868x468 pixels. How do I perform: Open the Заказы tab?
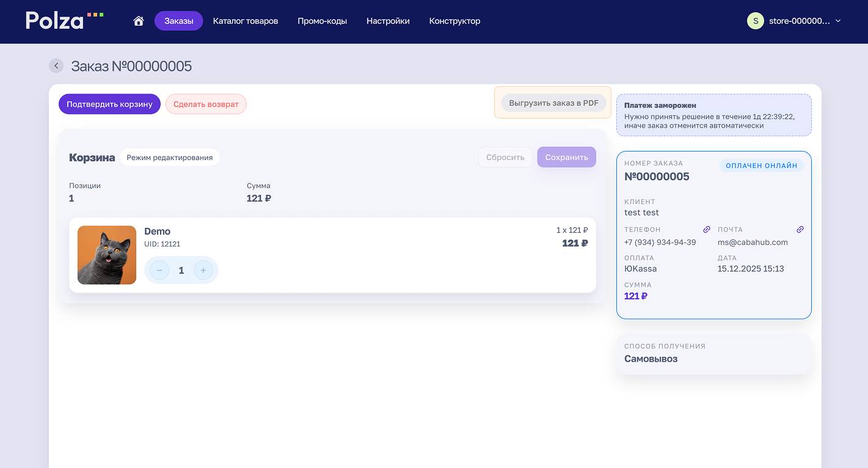[178, 21]
